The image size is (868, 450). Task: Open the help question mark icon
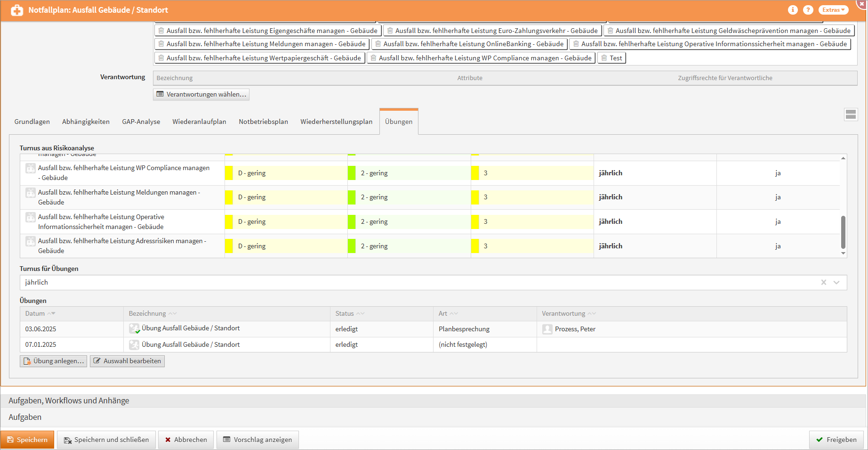click(808, 10)
